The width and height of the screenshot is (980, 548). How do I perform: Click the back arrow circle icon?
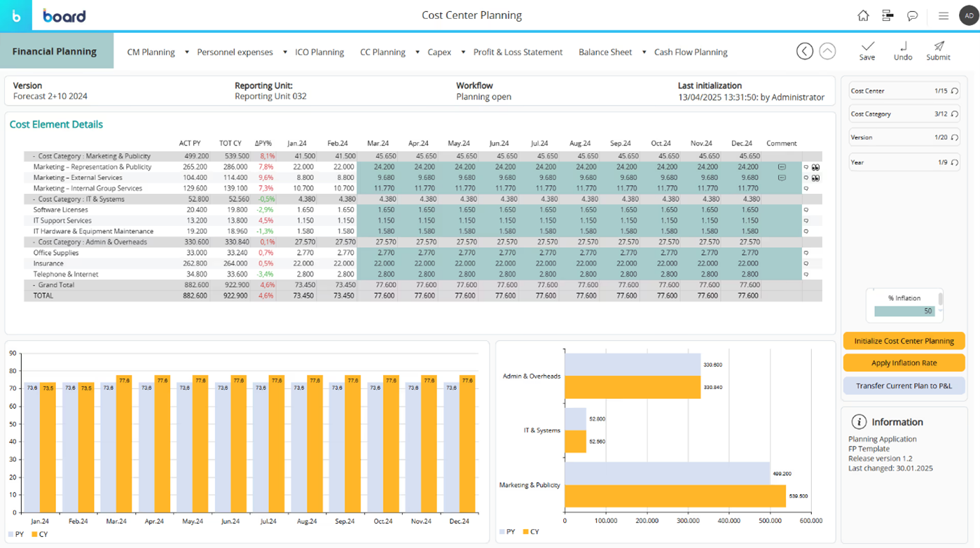tap(804, 51)
